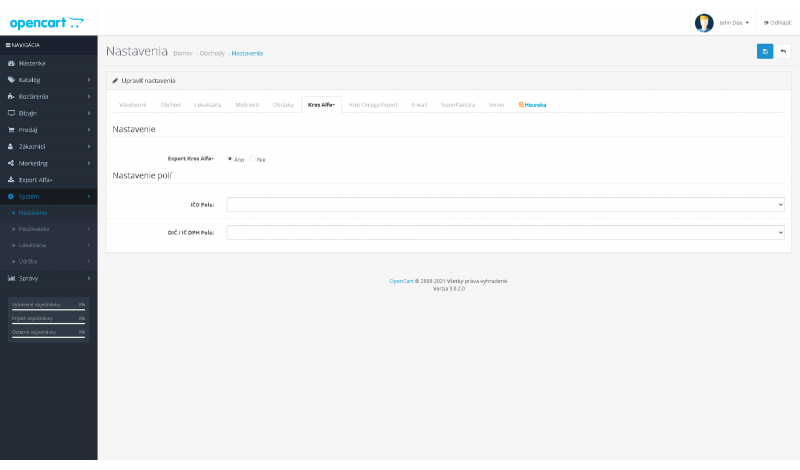Click the Export Alfa+ download icon
The height and width of the screenshot is (470, 800).
(11, 180)
